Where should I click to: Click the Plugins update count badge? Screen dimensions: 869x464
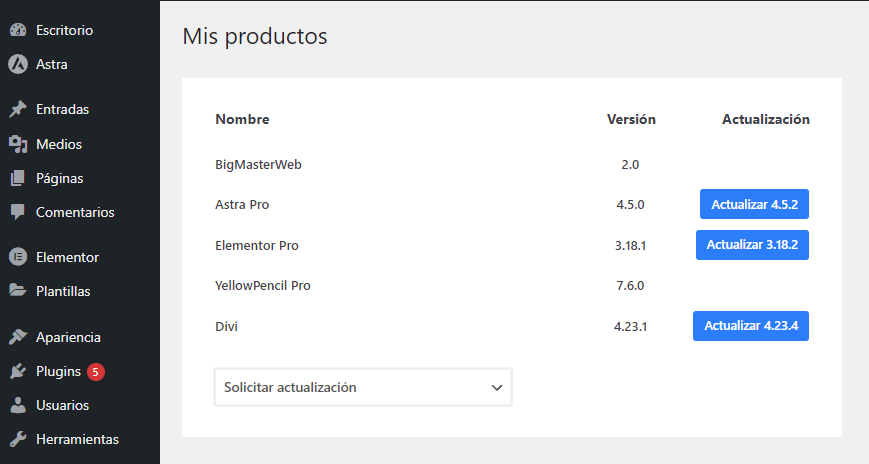point(95,371)
